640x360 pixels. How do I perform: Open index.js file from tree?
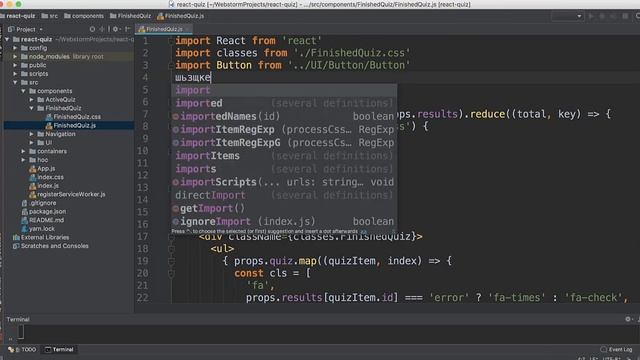[x=44, y=186]
